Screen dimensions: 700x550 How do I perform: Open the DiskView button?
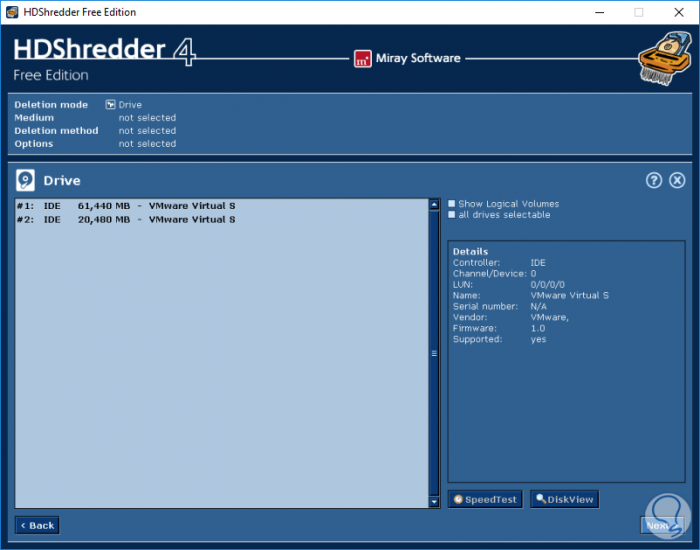click(564, 499)
